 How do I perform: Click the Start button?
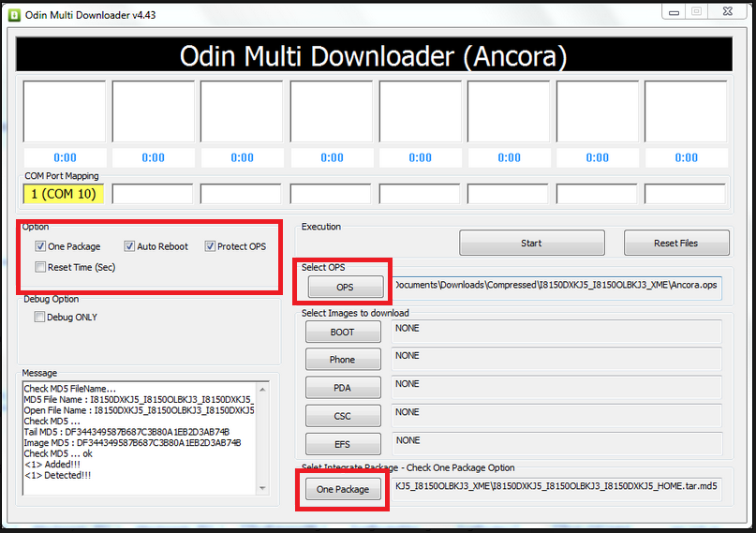coord(532,243)
